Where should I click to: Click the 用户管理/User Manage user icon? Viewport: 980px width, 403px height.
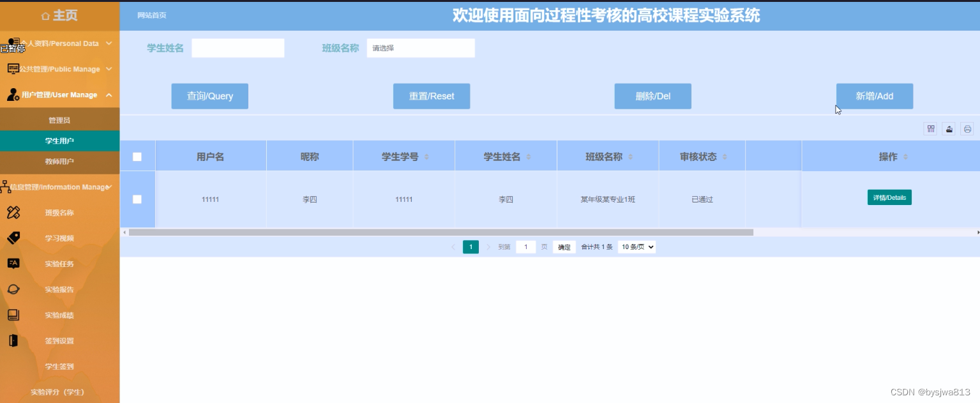pos(13,95)
